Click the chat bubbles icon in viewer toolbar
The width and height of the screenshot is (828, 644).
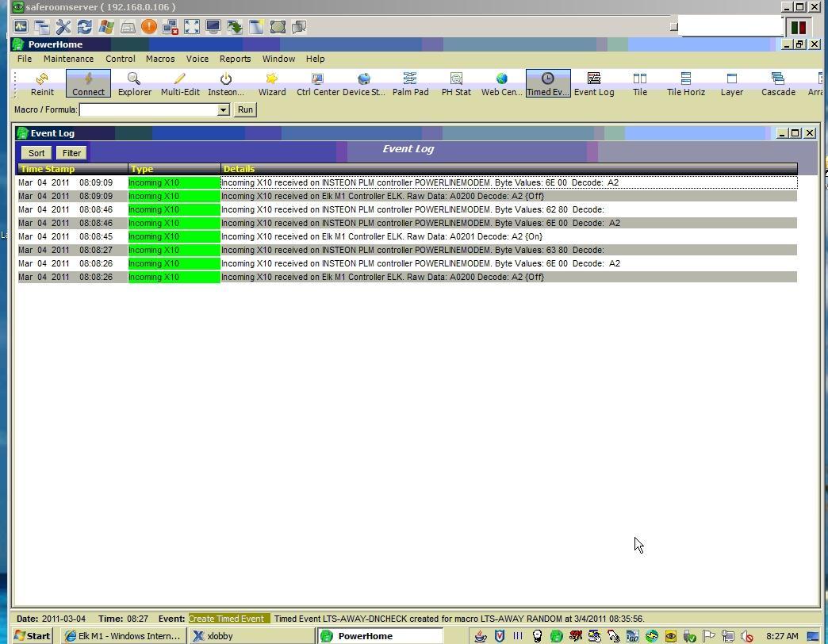[300, 26]
